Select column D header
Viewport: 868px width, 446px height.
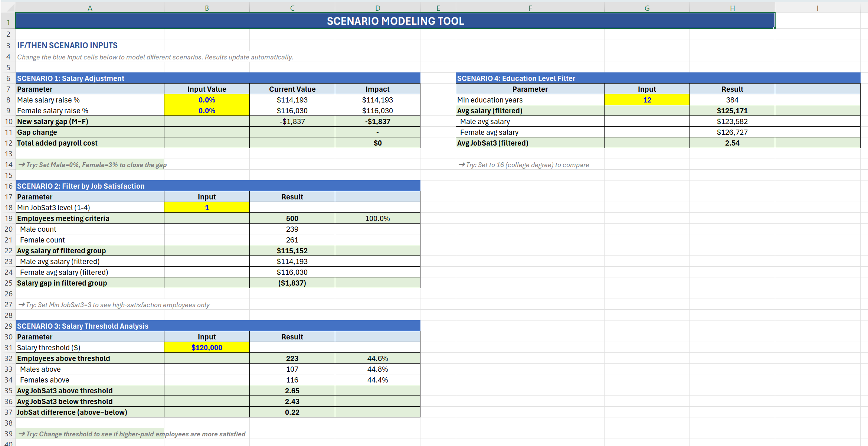pyautogui.click(x=377, y=8)
